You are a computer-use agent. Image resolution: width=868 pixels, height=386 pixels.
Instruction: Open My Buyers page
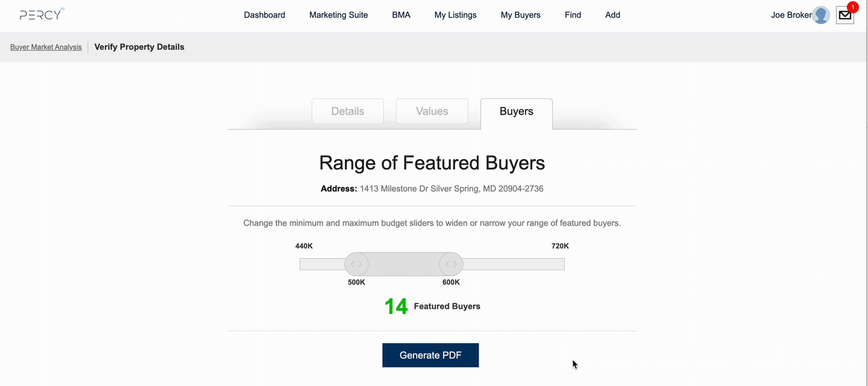520,15
